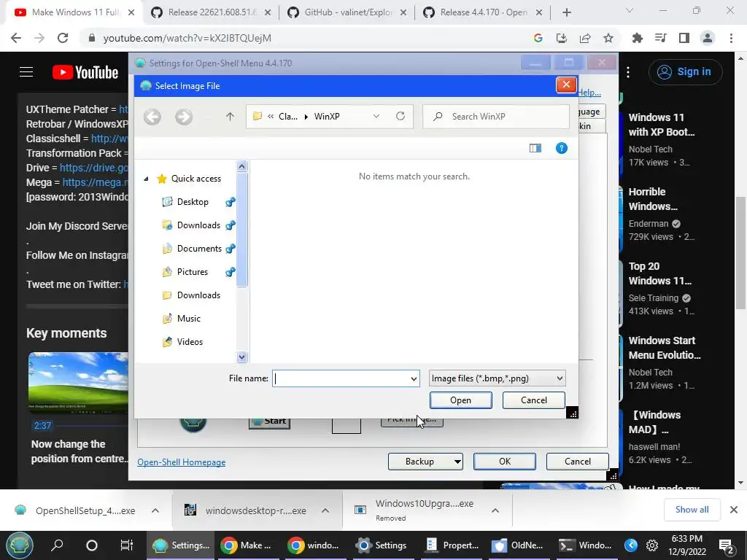
Task: Click WinXP in the address breadcrumb
Action: (327, 117)
